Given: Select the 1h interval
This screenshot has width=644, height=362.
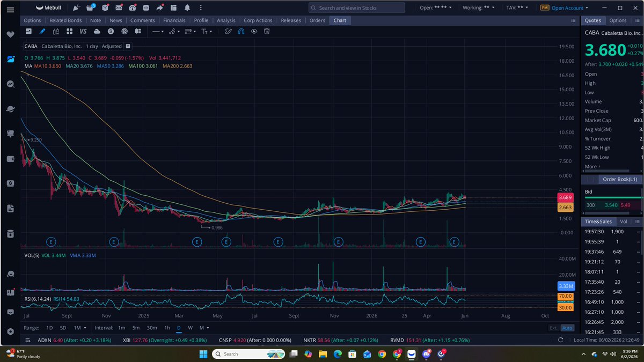Looking at the screenshot, I should tap(167, 328).
